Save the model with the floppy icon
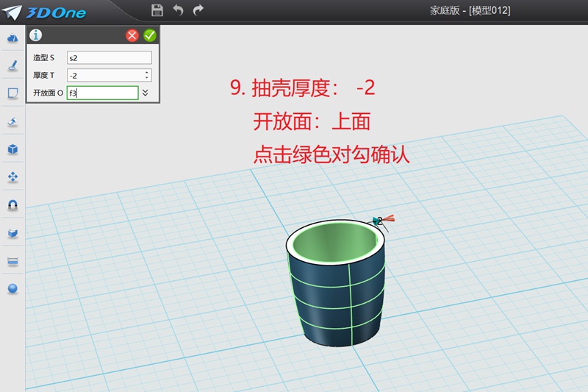Screen dimensions: 588x392 pos(157,10)
